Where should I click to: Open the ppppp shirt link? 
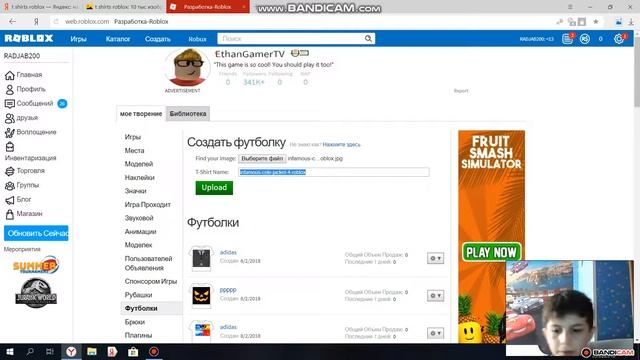(228, 289)
